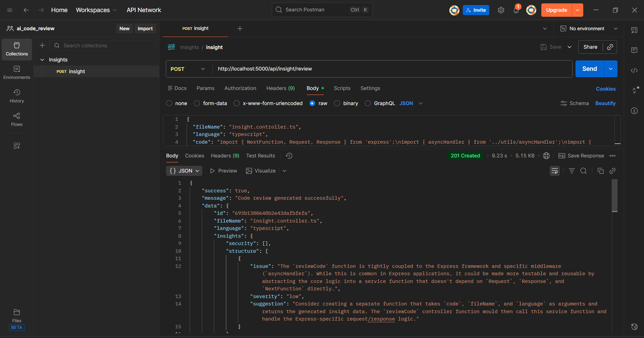Open the Environments sidebar panel
The image size is (644, 338).
point(17,72)
